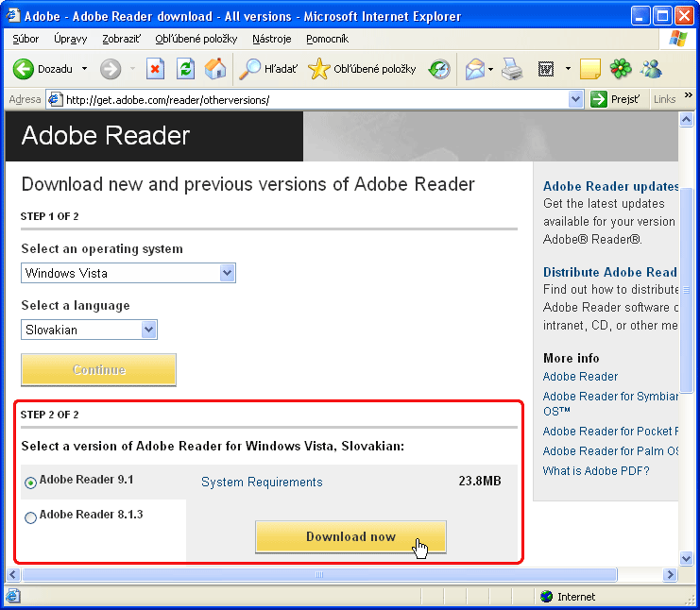
Task: Click the vertical scrollbar thumb
Action: [x=686, y=290]
